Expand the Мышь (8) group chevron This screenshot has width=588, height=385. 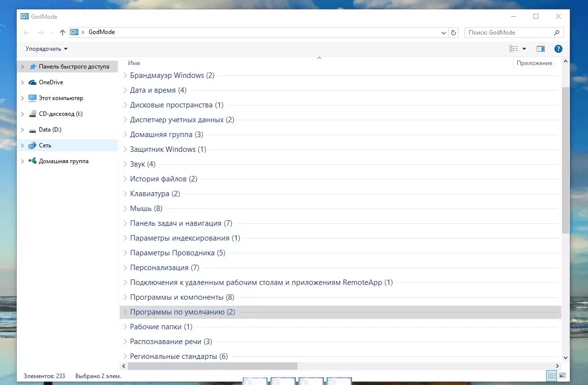tap(125, 208)
